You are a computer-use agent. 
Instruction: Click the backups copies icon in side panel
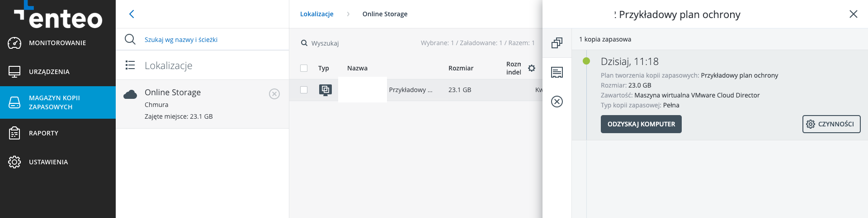(x=557, y=43)
